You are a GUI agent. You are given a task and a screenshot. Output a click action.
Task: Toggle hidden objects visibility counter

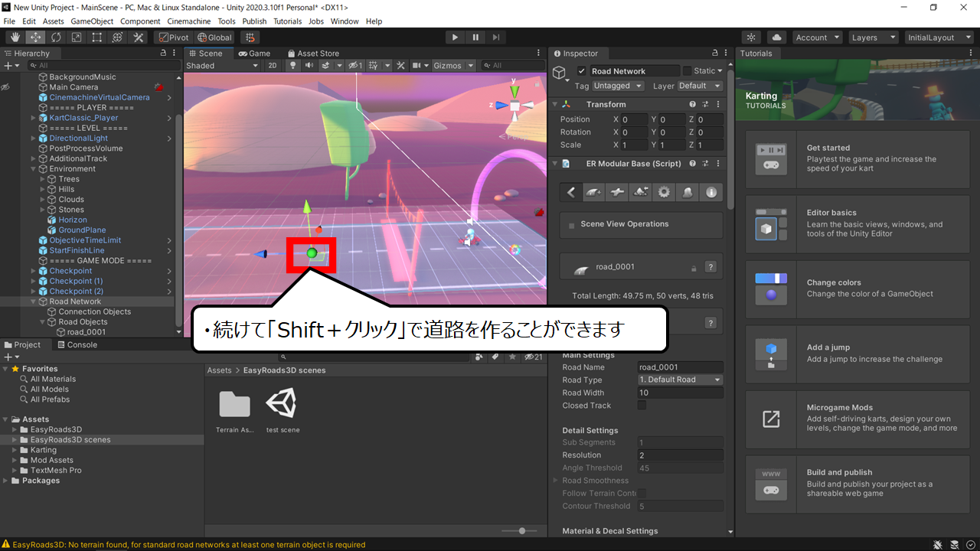pos(354,66)
